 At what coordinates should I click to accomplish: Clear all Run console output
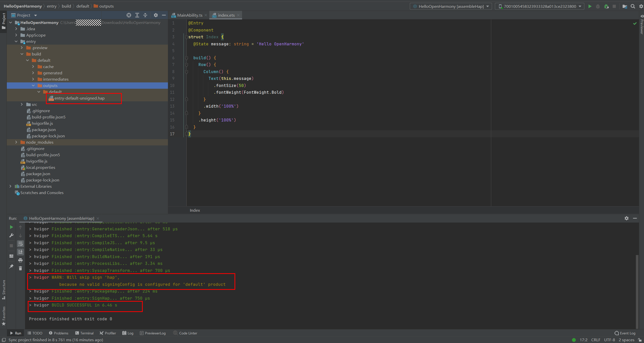point(20,268)
